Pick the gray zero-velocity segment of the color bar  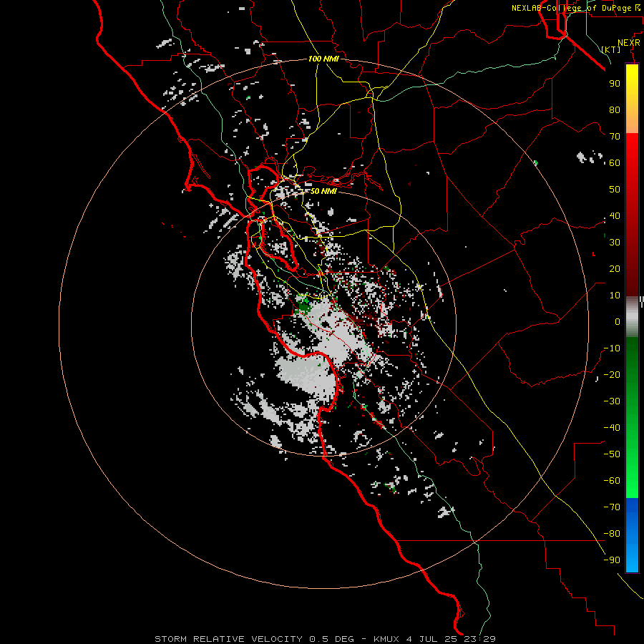(632, 316)
